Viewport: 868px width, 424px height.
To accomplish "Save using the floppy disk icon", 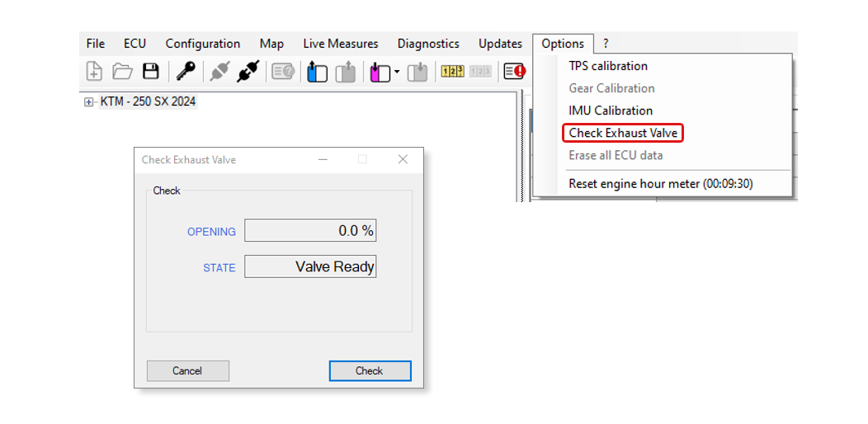I will tap(150, 72).
